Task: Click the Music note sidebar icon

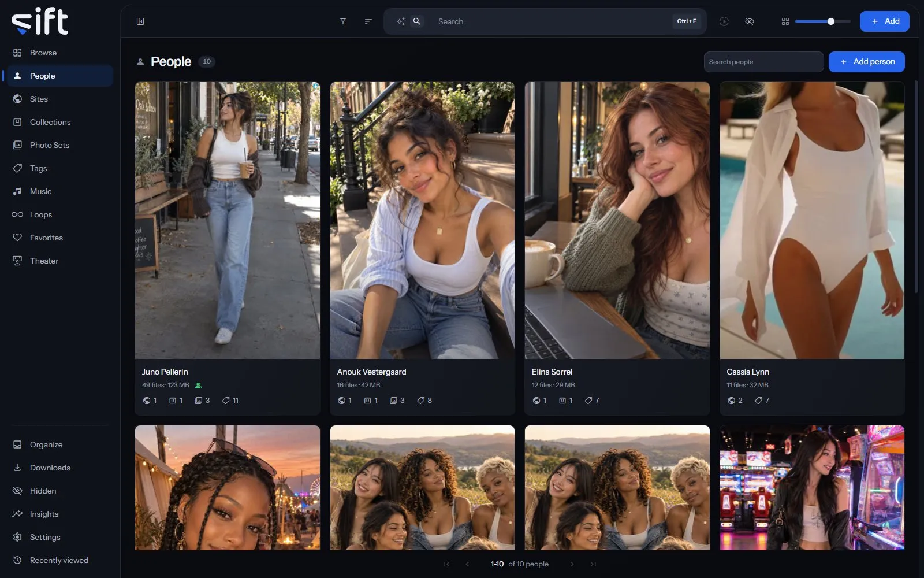Action: point(17,191)
